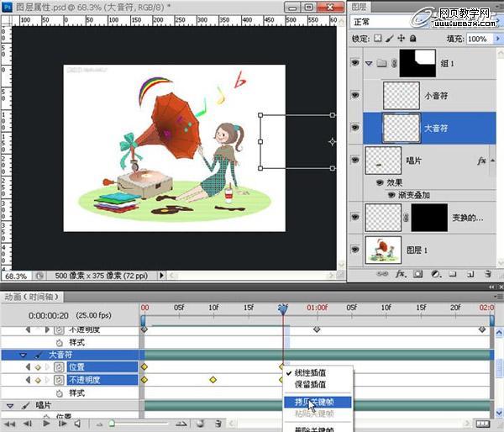This screenshot has width=504, height=432.
Task: Collapse the 组 1 group triangle
Action: tap(369, 62)
